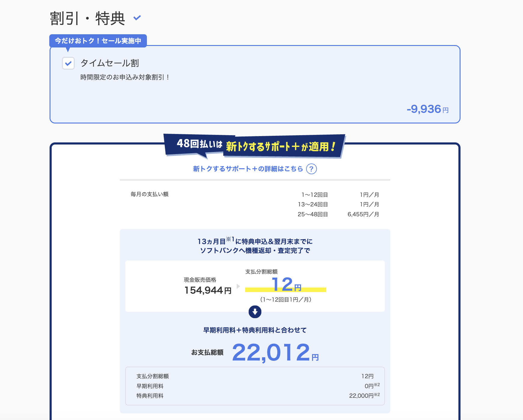This screenshot has width=523, height=420.
Task: Toggle the タイムセール割 checkbox
Action: (68, 63)
